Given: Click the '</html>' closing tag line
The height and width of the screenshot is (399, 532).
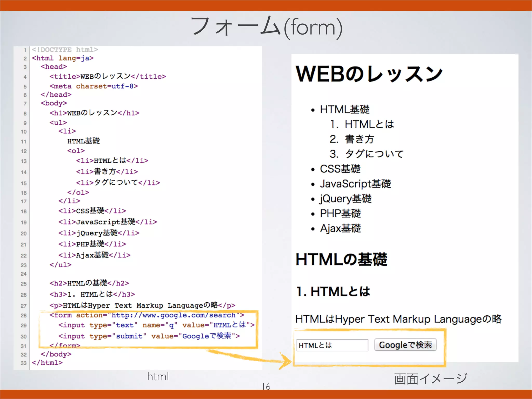Looking at the screenshot, I should tap(47, 363).
